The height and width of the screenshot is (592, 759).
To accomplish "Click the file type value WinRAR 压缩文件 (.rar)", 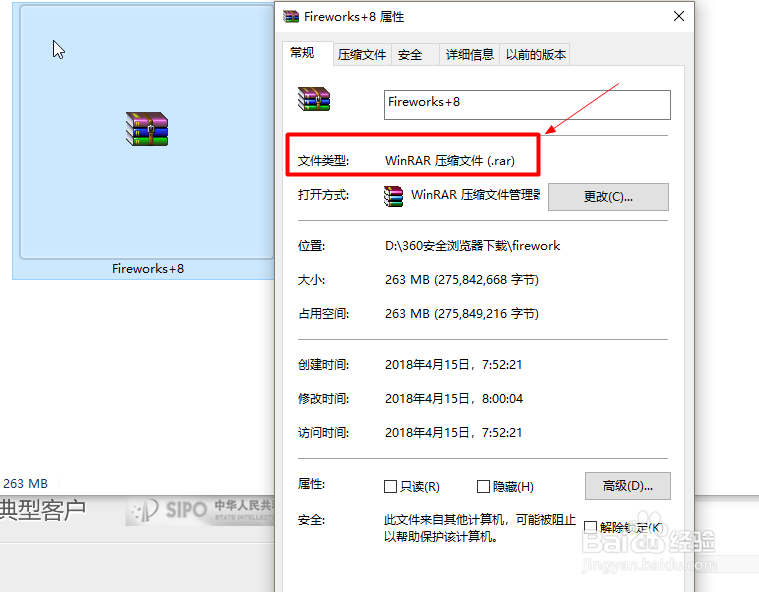I will click(x=450, y=161).
